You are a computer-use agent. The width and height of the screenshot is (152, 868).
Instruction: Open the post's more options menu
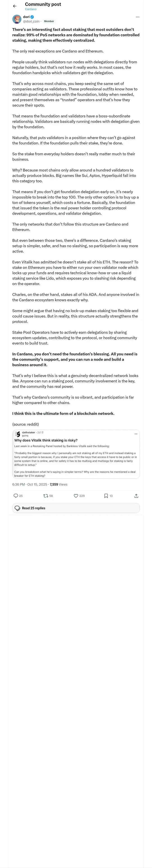(x=138, y=17)
